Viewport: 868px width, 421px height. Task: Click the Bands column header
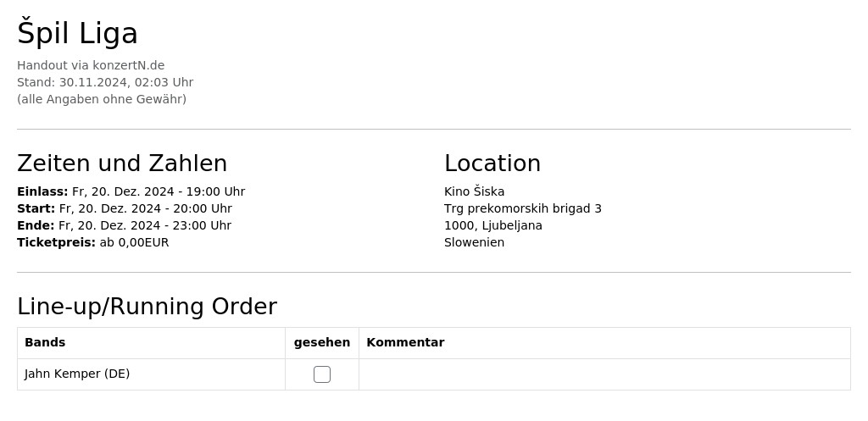coord(45,342)
